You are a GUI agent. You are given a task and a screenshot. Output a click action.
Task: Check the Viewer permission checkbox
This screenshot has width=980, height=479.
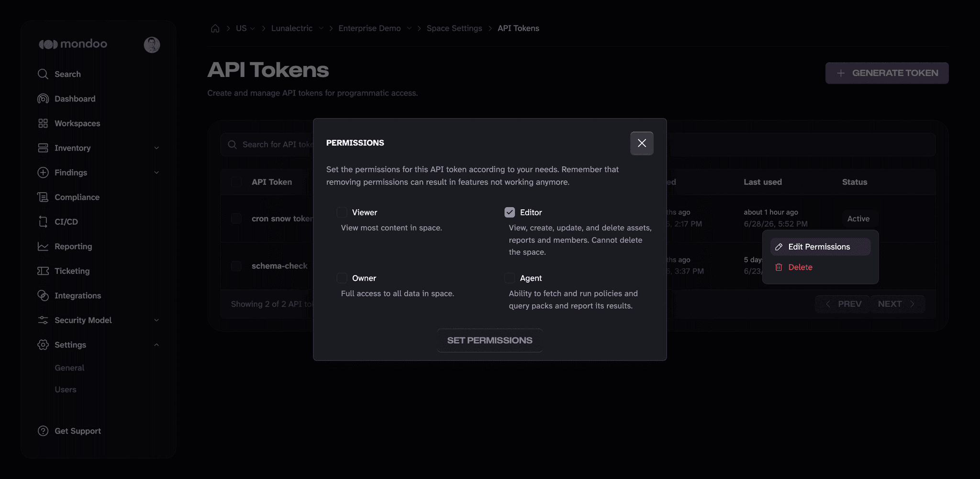(x=342, y=212)
